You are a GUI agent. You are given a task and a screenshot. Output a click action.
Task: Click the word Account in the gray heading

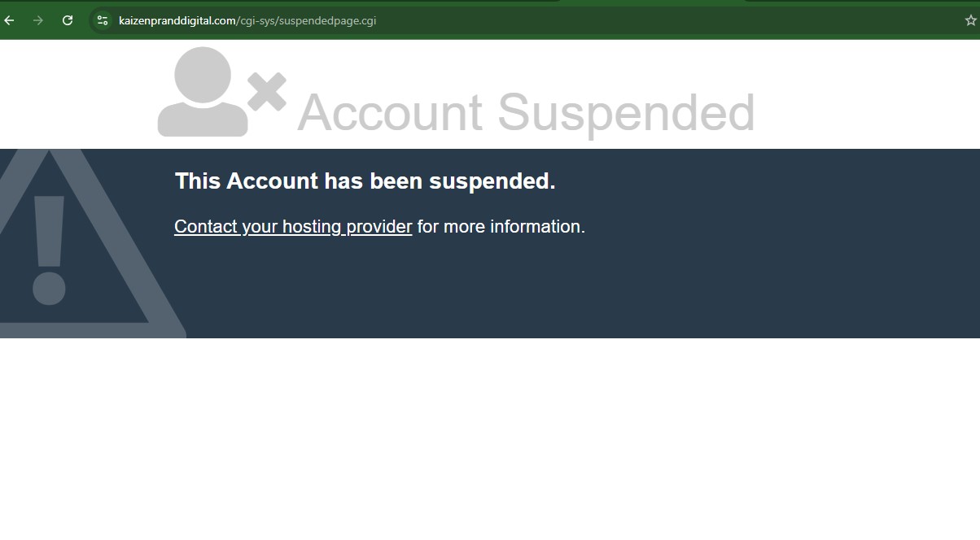pos(390,112)
